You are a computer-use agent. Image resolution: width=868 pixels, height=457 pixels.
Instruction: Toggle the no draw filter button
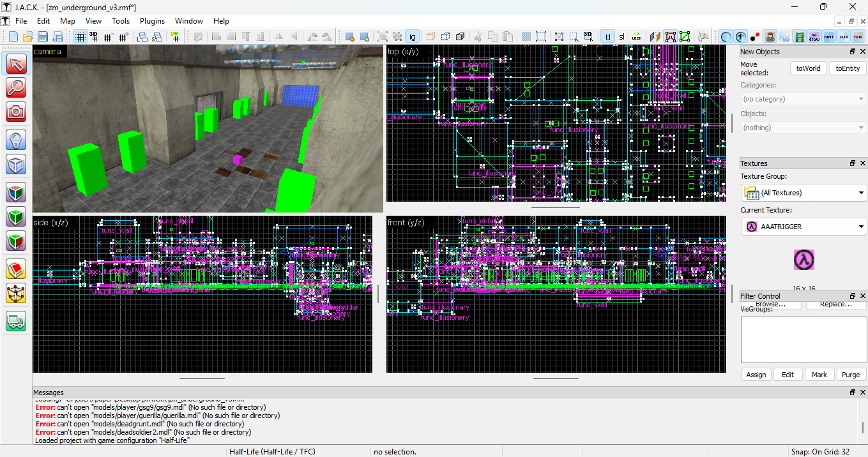[814, 36]
